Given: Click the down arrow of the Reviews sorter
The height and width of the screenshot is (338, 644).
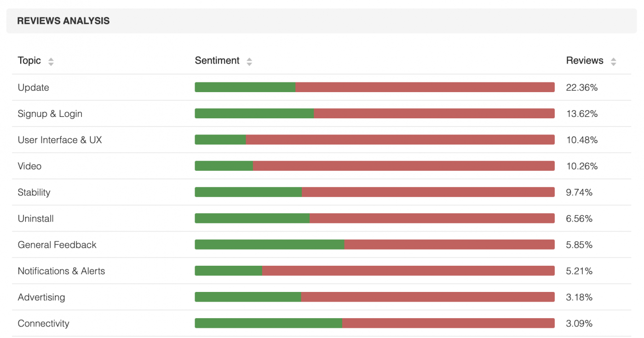Looking at the screenshot, I should [x=614, y=64].
